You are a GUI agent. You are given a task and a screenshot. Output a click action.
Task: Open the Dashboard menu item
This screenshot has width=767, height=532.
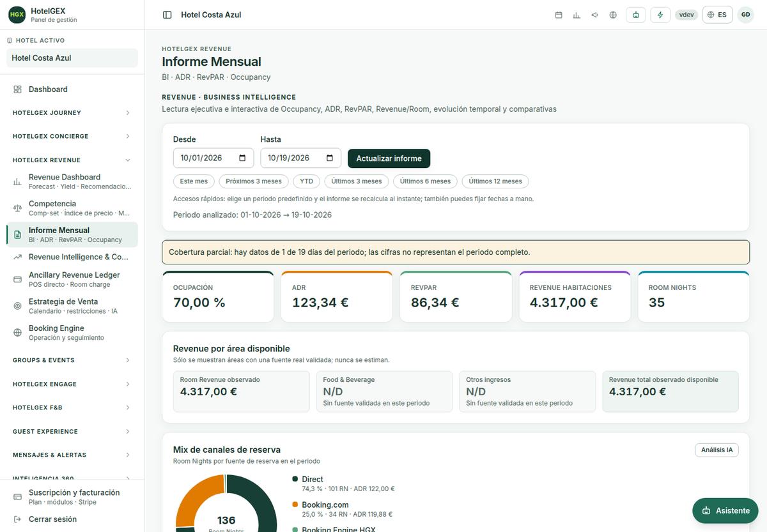pyautogui.click(x=72, y=89)
